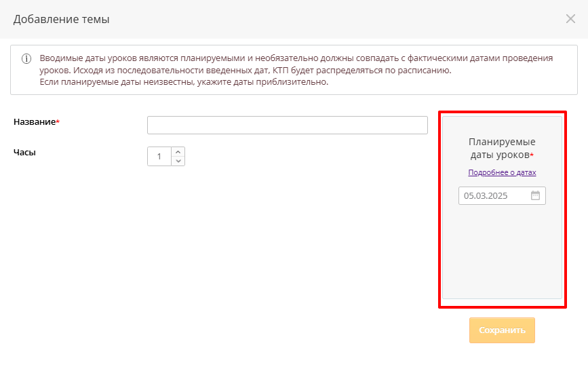Click the Добавление темы dialog title
This screenshot has height=369, width=588.
coord(61,19)
